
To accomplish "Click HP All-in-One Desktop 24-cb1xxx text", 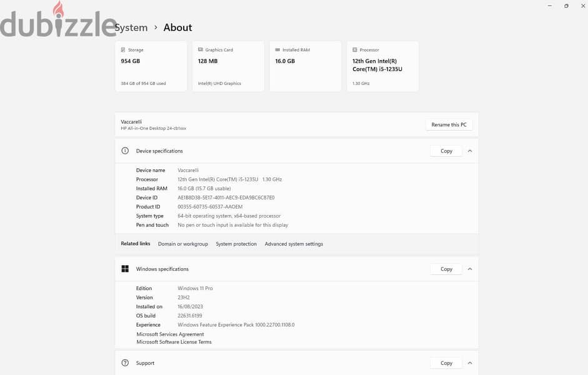I will pos(153,128).
